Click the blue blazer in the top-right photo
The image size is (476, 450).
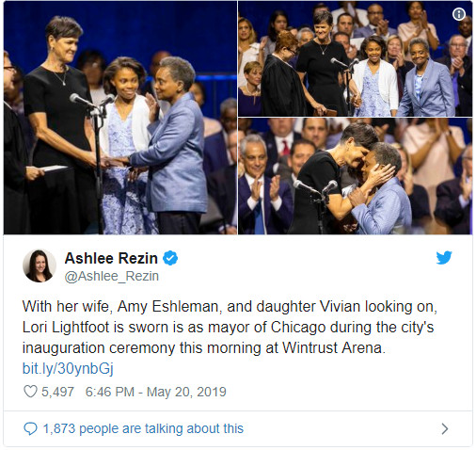[x=426, y=89]
